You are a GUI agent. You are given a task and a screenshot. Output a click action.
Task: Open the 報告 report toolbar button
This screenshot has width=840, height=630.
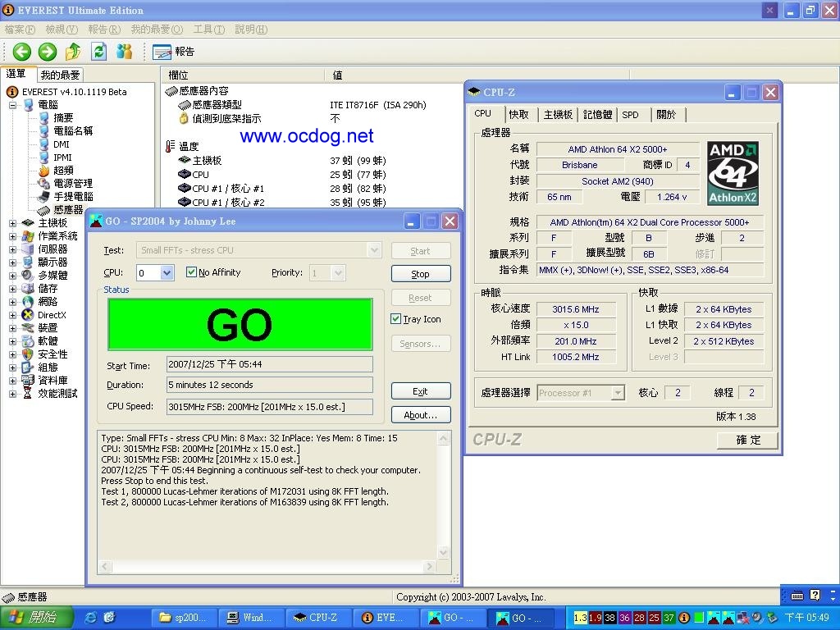point(174,52)
